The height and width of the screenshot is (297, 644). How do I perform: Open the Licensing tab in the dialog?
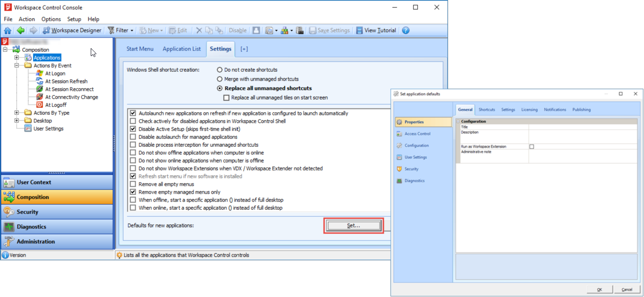tap(529, 109)
